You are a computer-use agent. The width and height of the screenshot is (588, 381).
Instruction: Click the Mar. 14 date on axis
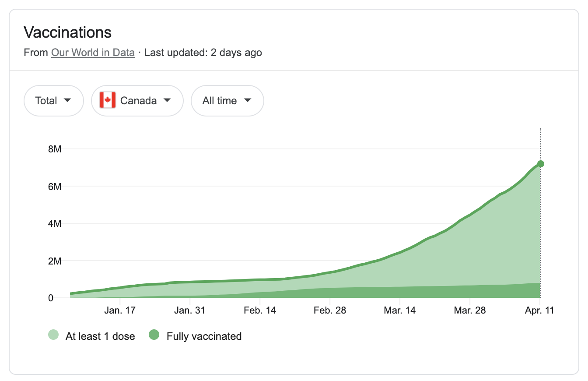(x=400, y=310)
